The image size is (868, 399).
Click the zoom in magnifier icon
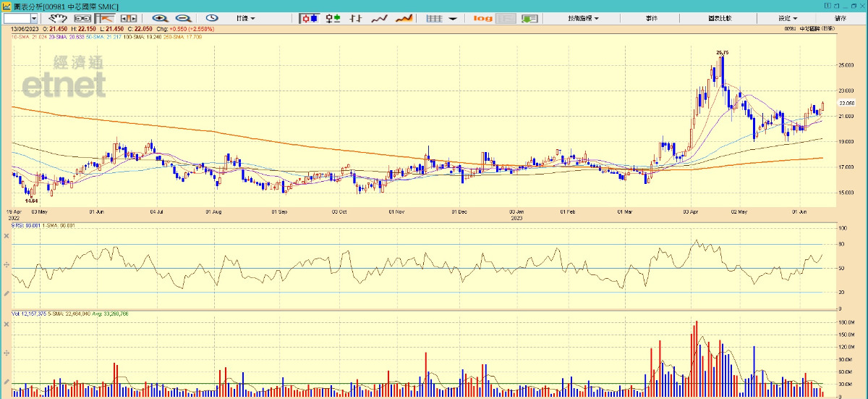coord(160,18)
